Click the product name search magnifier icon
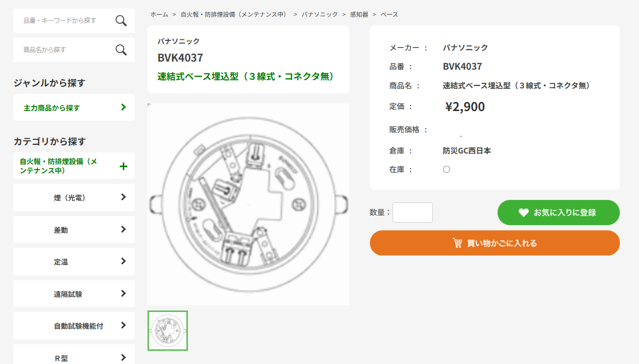Viewport: 639px width, 364px height. click(x=121, y=50)
